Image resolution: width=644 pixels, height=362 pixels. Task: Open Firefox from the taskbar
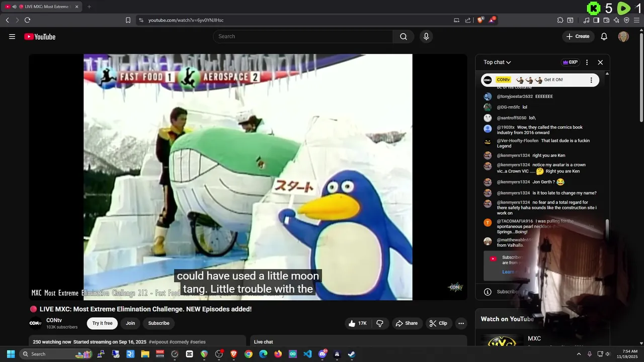pos(278,354)
